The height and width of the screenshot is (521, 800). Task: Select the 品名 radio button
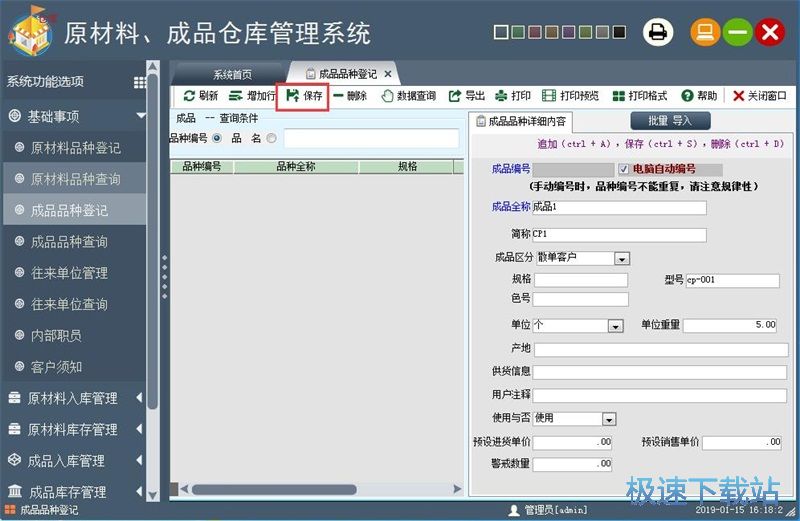click(x=271, y=138)
